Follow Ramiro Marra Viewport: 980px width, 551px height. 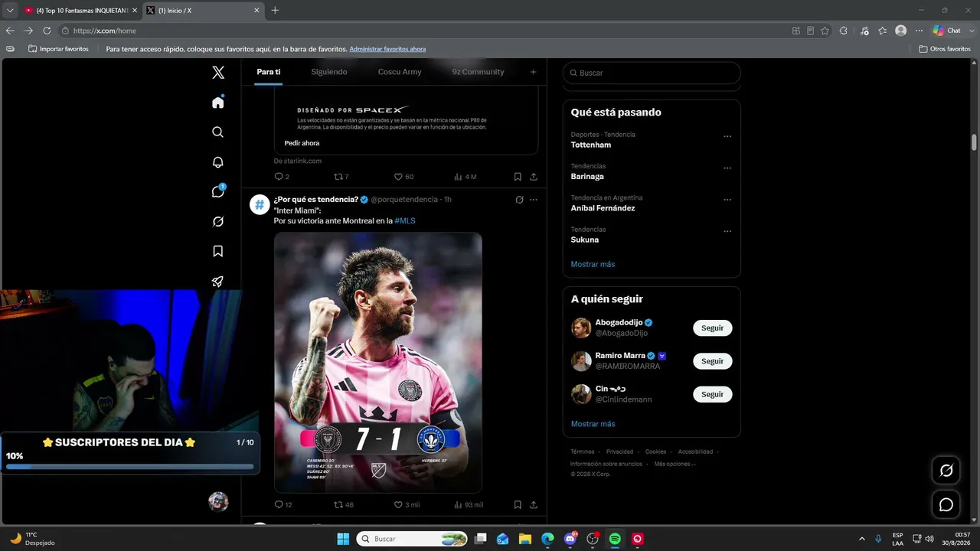[713, 361]
